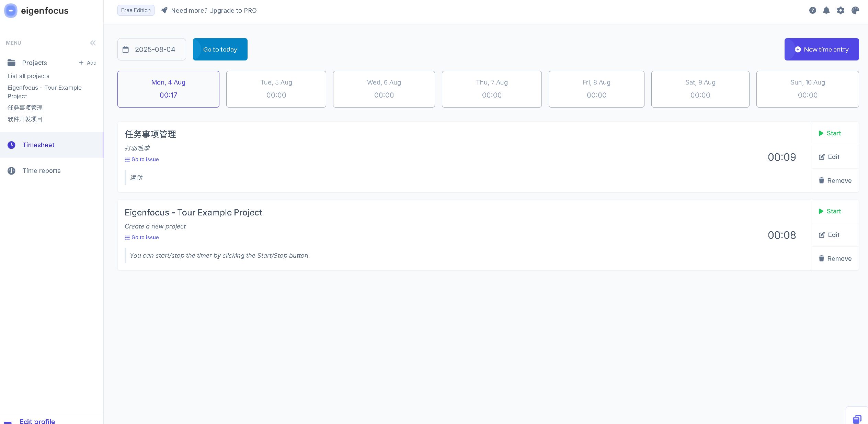Image resolution: width=868 pixels, height=424 pixels.
Task: Click the New time entry button
Action: point(821,49)
